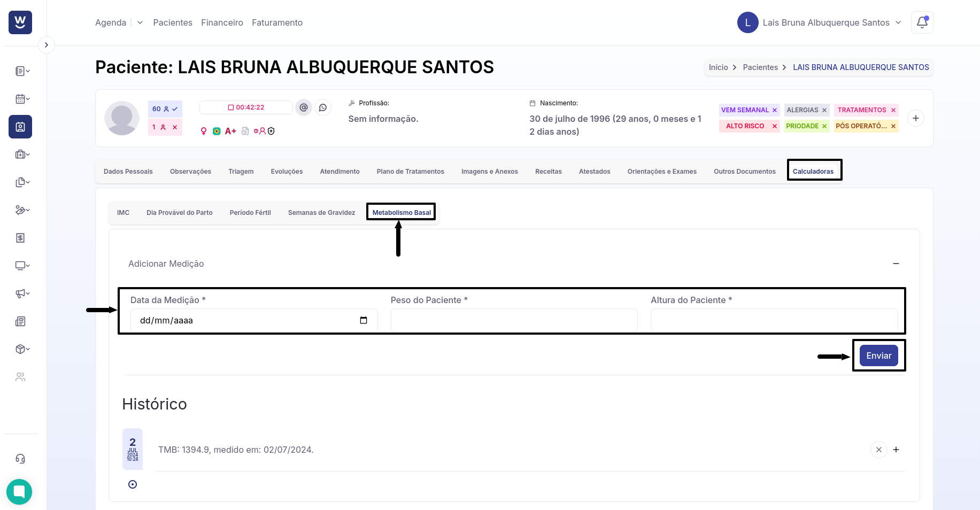Open the notifications bell icon
The width and height of the screenshot is (980, 510).
tap(922, 22)
